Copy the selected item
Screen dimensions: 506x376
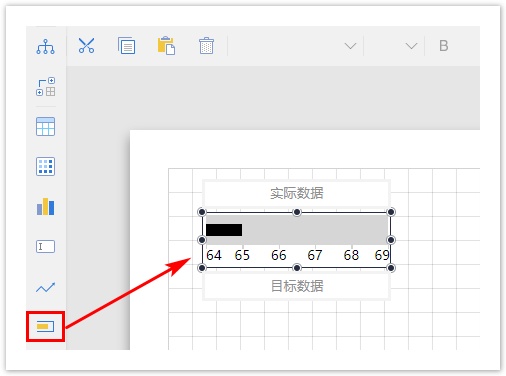(126, 46)
